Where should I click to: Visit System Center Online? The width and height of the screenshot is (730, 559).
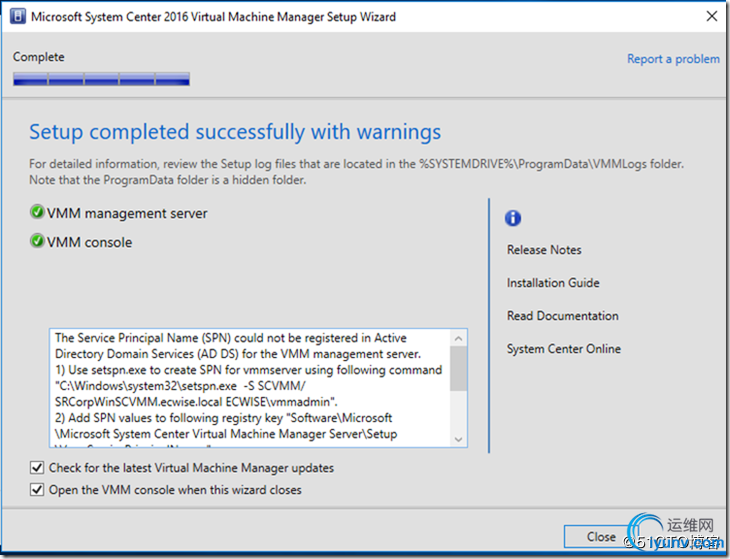[x=563, y=349]
